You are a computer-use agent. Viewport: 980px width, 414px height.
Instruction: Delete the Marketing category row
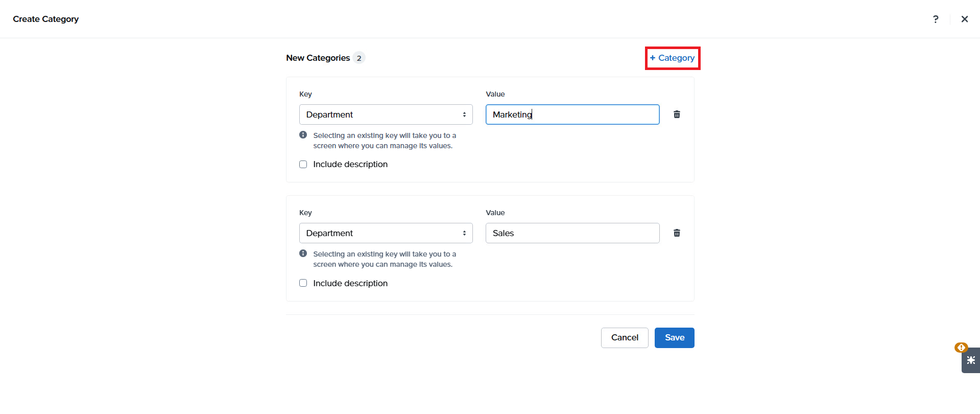pyautogui.click(x=677, y=114)
